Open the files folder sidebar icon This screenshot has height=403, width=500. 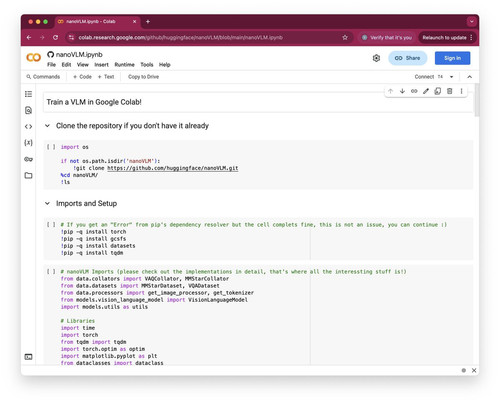click(28, 175)
